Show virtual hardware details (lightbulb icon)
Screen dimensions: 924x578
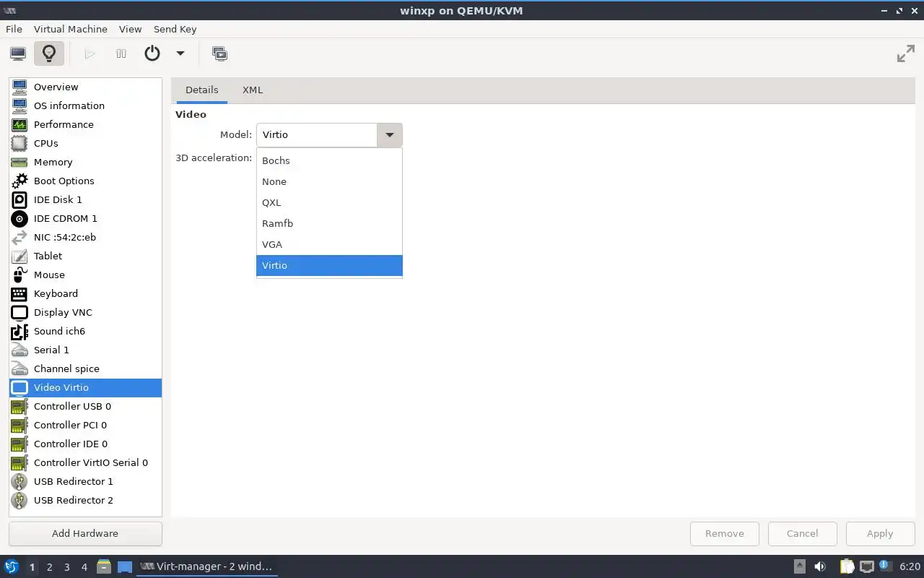pyautogui.click(x=49, y=53)
